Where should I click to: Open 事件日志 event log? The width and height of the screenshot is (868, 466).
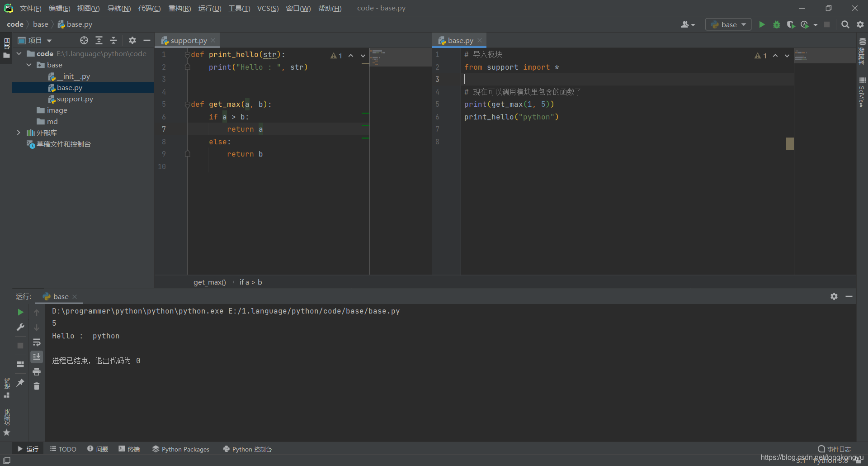[834, 449]
